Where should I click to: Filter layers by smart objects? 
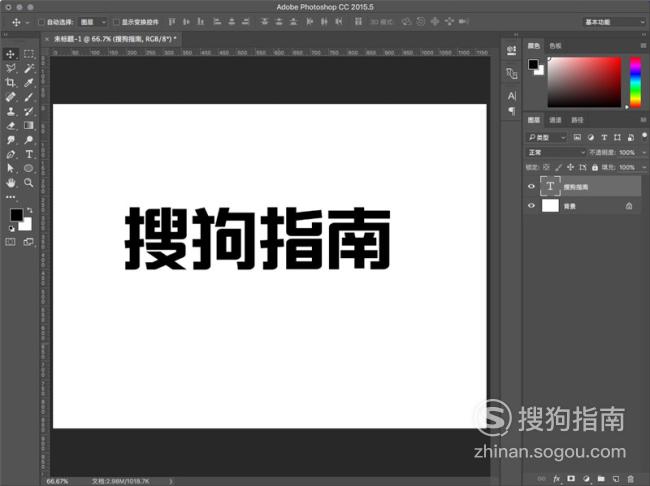tap(631, 137)
